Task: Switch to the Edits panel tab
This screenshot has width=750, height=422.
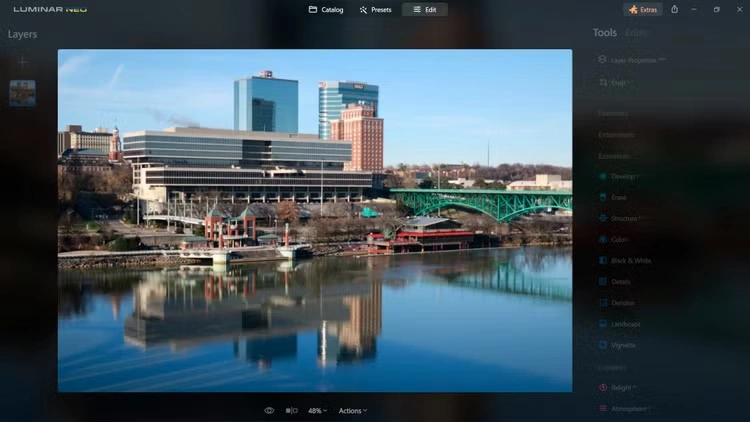Action: pyautogui.click(x=636, y=33)
